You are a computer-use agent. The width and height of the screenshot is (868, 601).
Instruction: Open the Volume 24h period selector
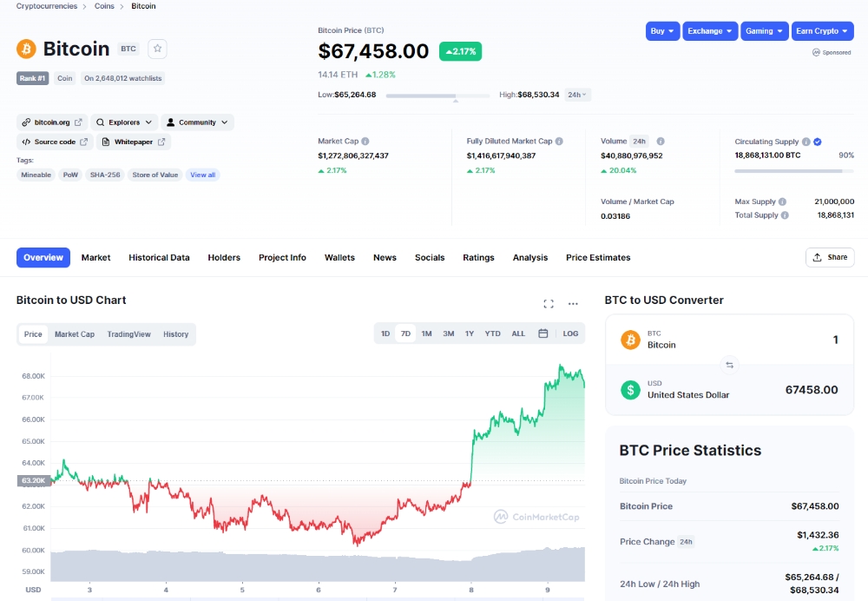[640, 142]
